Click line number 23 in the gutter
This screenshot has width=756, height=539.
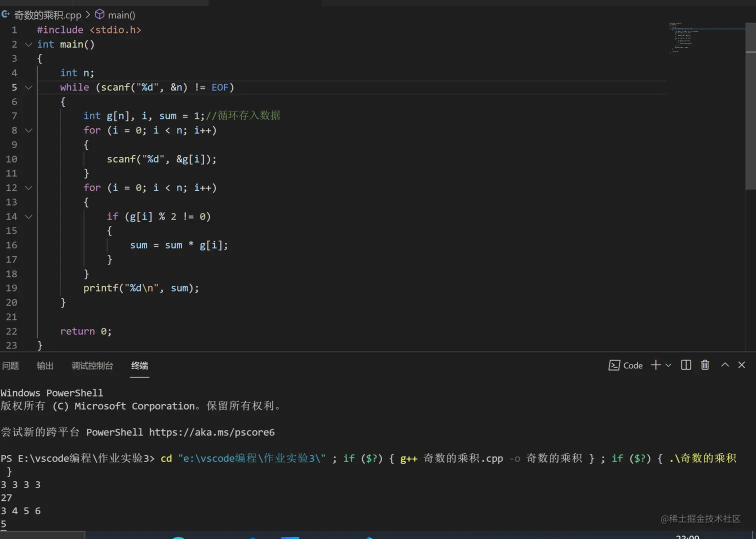tap(11, 345)
